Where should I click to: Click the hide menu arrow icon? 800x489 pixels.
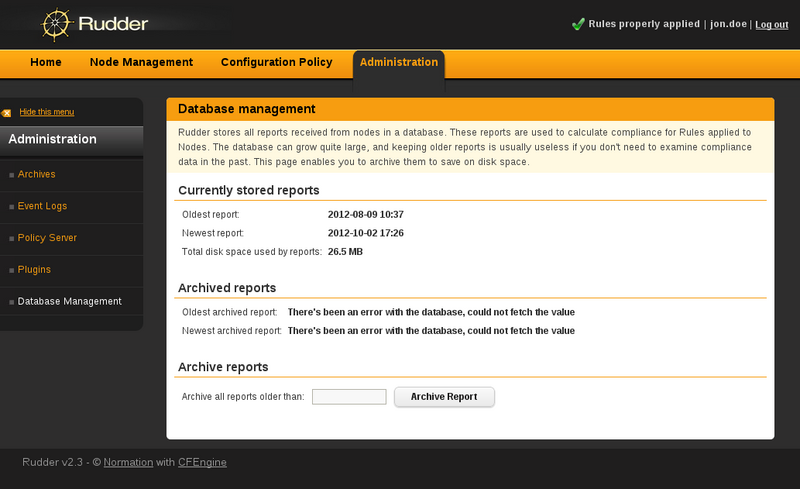point(6,113)
